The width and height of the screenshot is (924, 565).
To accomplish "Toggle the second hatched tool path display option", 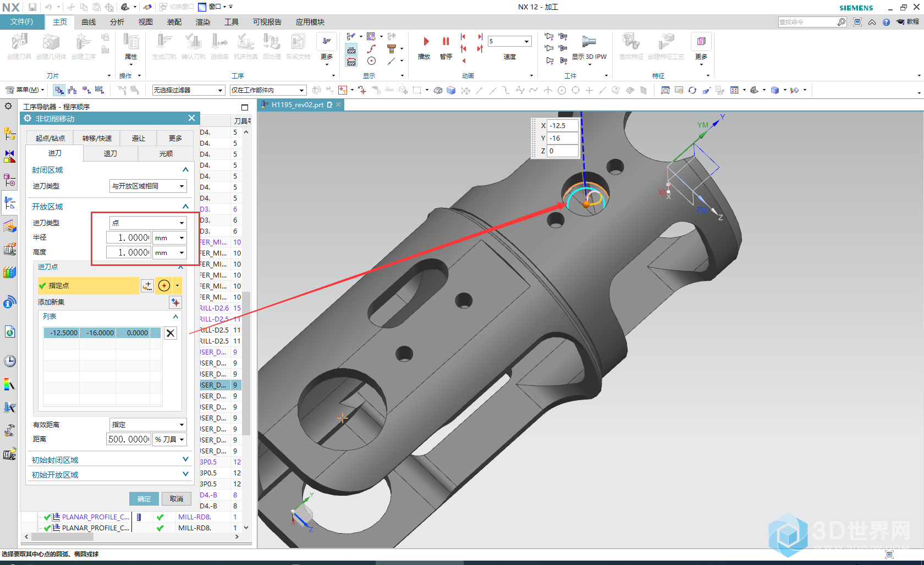I will [351, 62].
